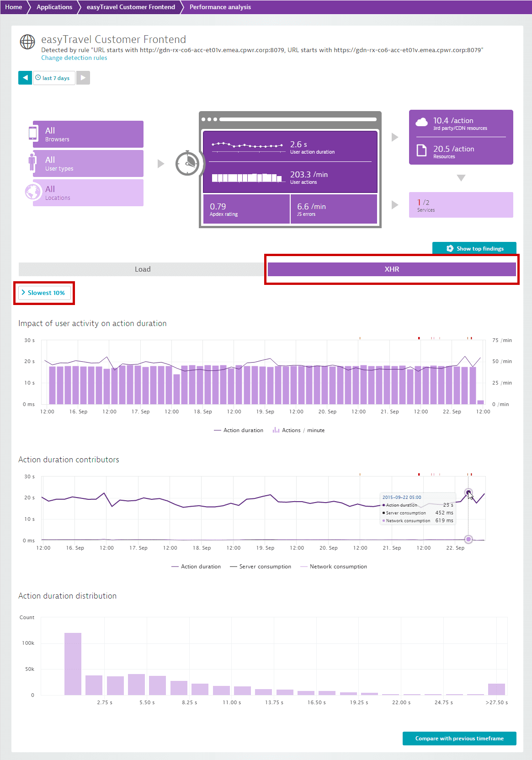The width and height of the screenshot is (532, 760).
Task: Open the 10.4 /action 3rd party/CDN resources tile
Action: 461,123
